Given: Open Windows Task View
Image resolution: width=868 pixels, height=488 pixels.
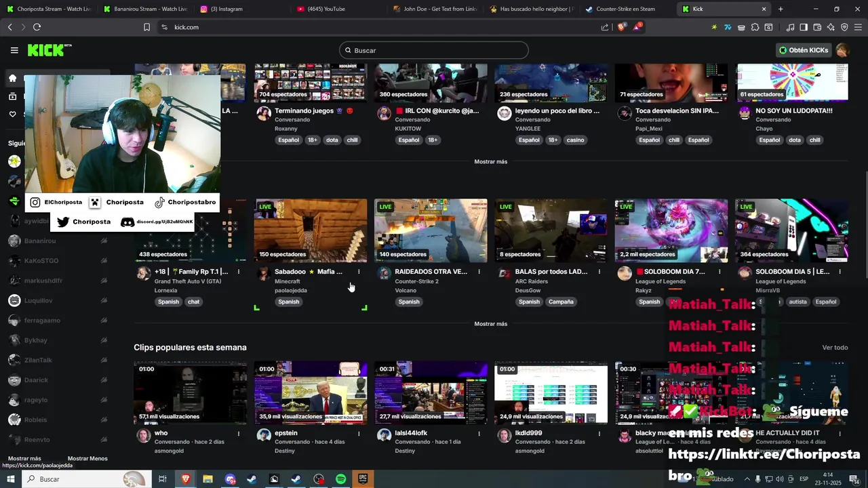Looking at the screenshot, I should click(163, 479).
